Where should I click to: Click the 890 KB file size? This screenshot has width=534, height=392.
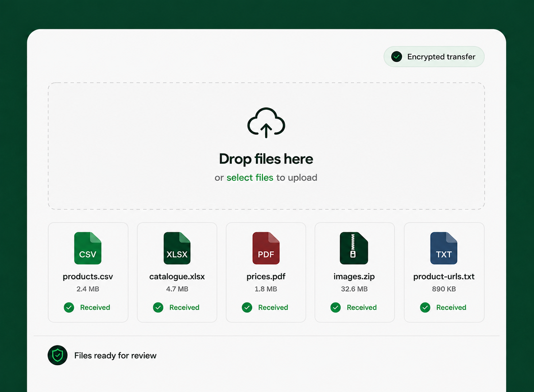444,289
